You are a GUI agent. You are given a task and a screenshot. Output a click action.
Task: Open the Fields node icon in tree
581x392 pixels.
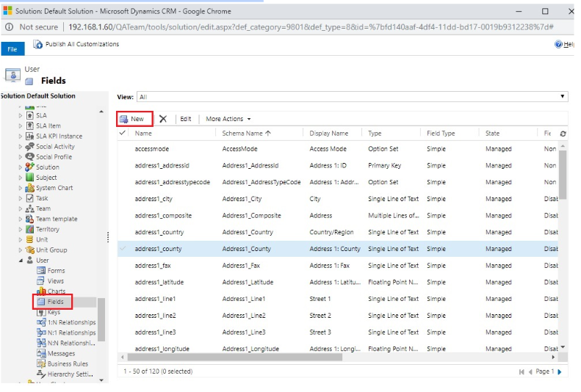tap(41, 302)
